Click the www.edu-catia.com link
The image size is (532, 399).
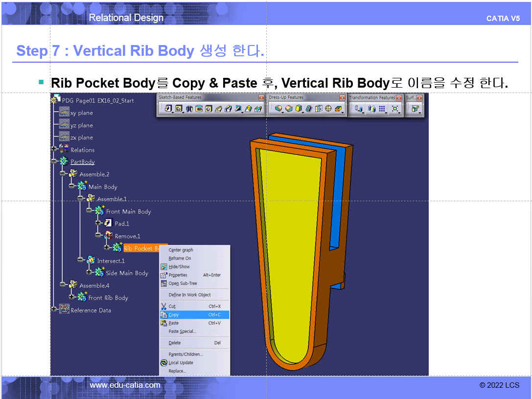coord(125,385)
